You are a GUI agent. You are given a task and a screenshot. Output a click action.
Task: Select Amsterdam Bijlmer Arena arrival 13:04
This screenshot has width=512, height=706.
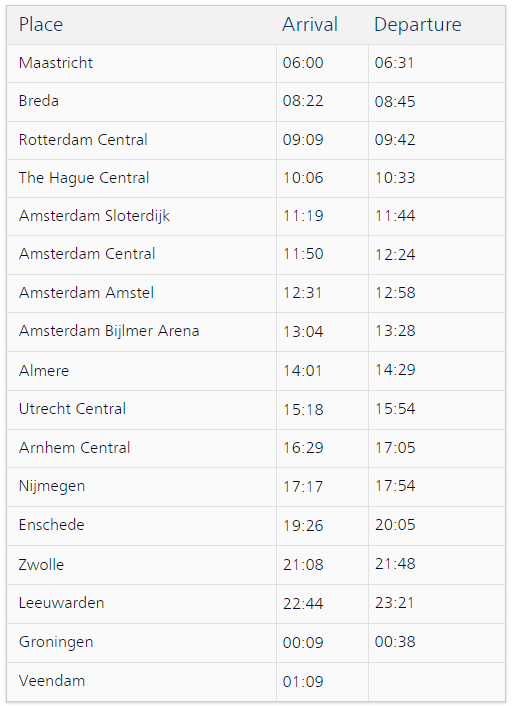click(x=303, y=332)
